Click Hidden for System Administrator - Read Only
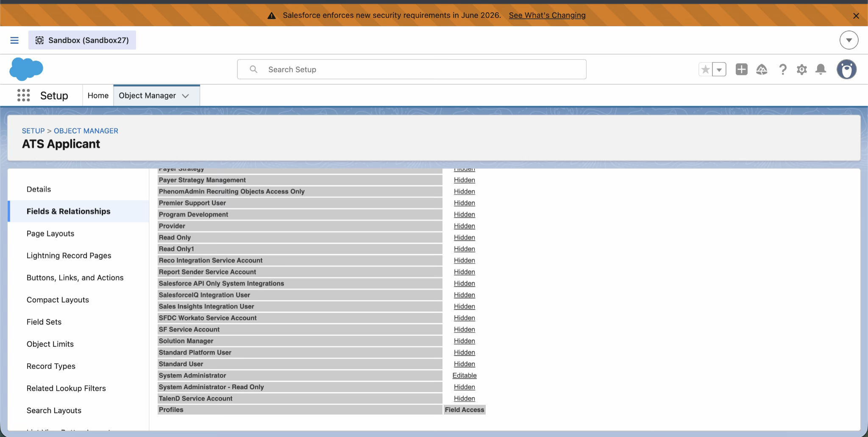Viewport: 868px width, 437px height. pyautogui.click(x=465, y=387)
